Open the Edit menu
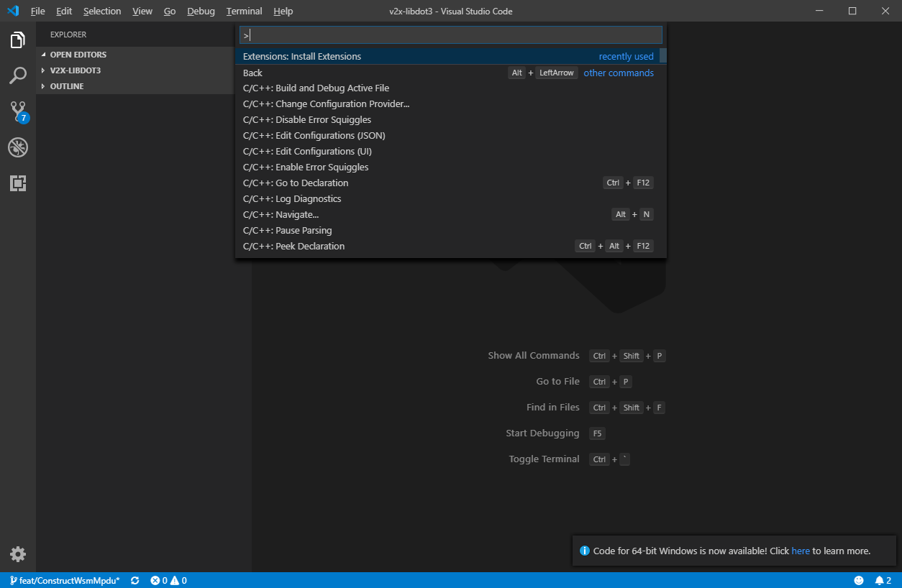Screen dimensions: 902x588 click(x=64, y=12)
